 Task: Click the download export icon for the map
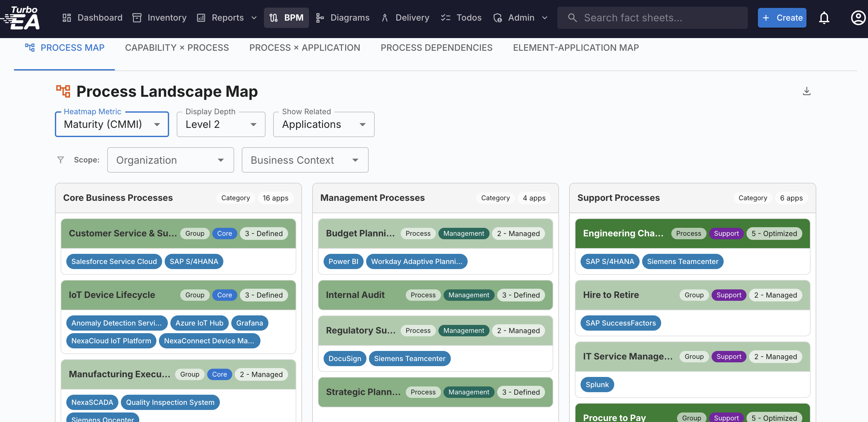pyautogui.click(x=807, y=91)
